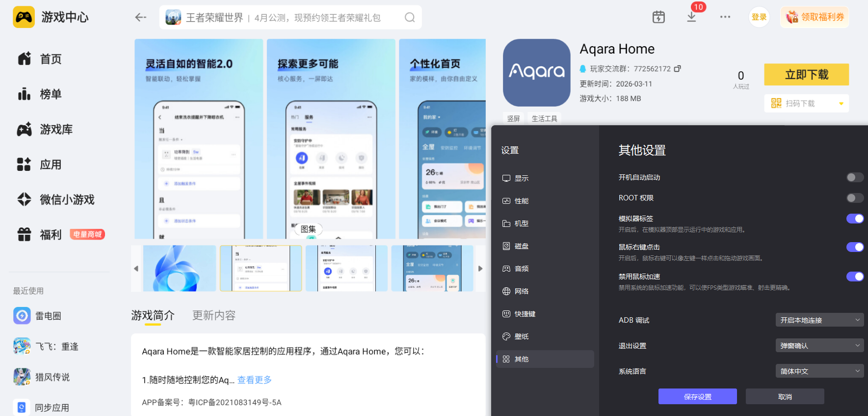This screenshot has width=868, height=416.
Task: Click the search box for 王者荣耀世界
Action: pyautogui.click(x=290, y=18)
